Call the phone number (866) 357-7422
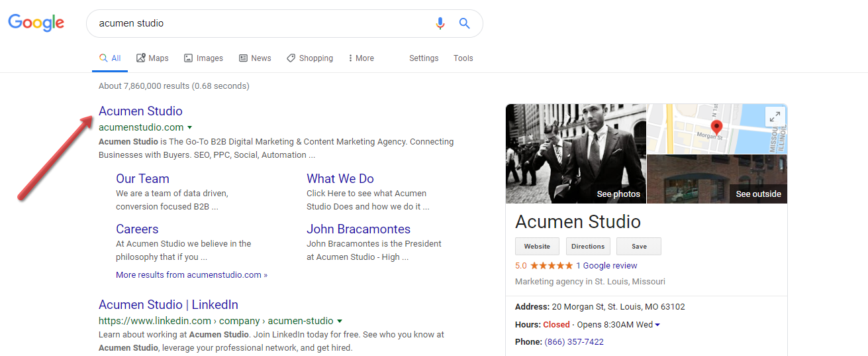The width and height of the screenshot is (868, 356). (x=574, y=342)
